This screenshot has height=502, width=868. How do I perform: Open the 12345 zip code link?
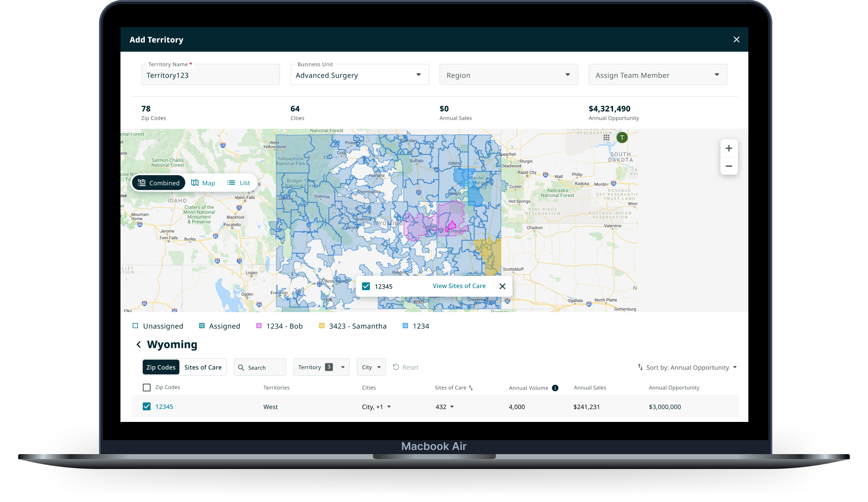click(x=164, y=407)
